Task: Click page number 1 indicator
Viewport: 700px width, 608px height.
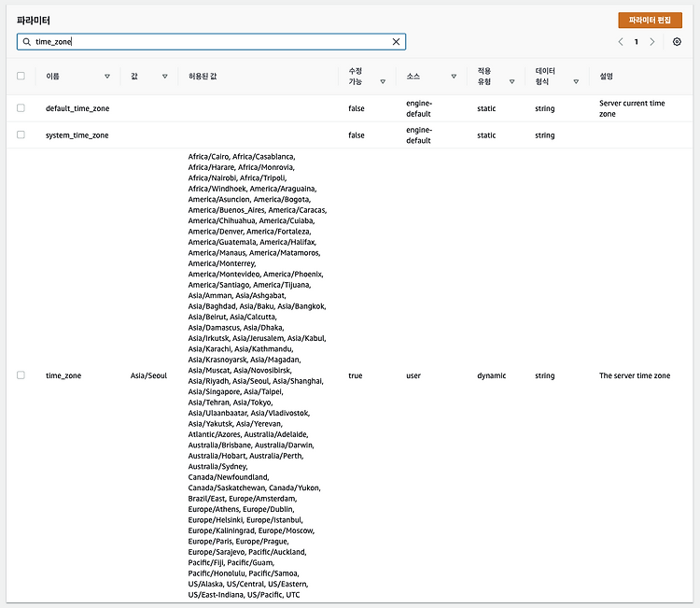Action: click(x=637, y=41)
